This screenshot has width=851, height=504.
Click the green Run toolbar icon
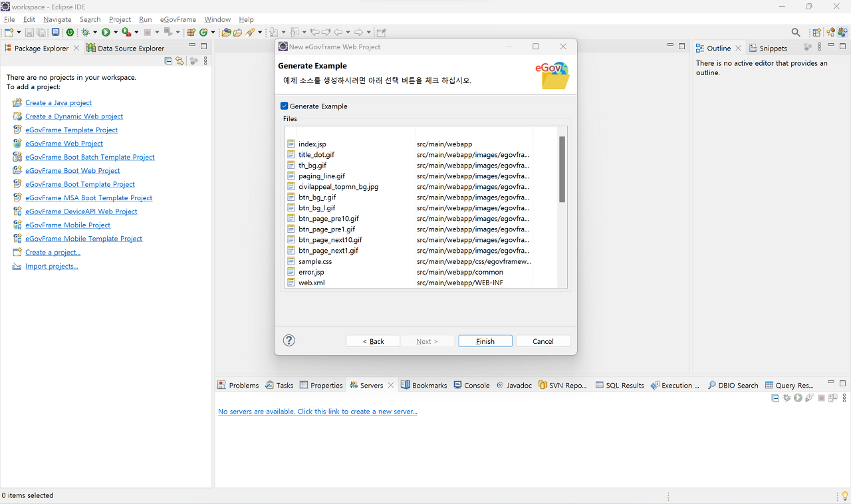click(x=106, y=32)
